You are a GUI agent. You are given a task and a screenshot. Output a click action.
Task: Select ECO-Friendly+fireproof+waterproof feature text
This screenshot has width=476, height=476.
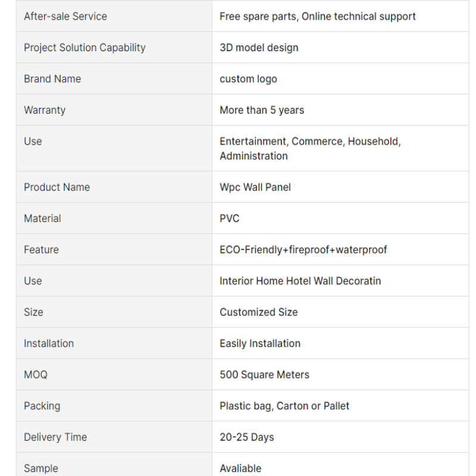point(303,250)
